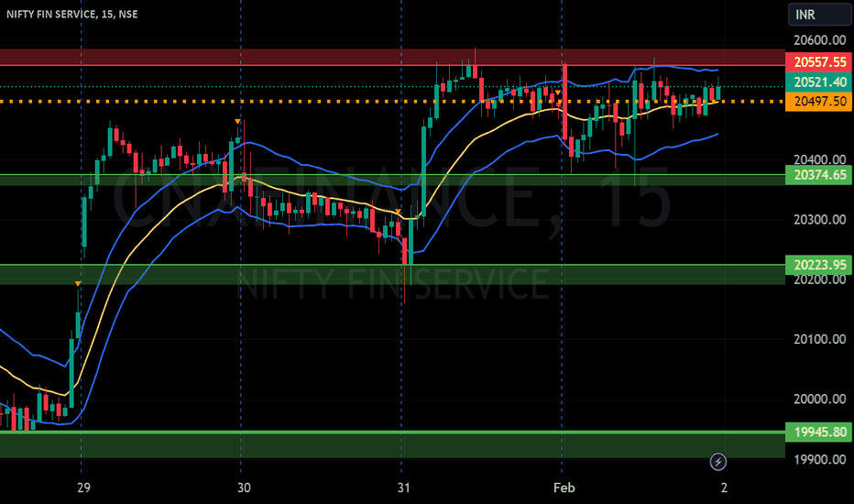854x504 pixels.
Task: Click the NIFTY FIN SERVICE, 15, NSE title
Action: coord(71,14)
